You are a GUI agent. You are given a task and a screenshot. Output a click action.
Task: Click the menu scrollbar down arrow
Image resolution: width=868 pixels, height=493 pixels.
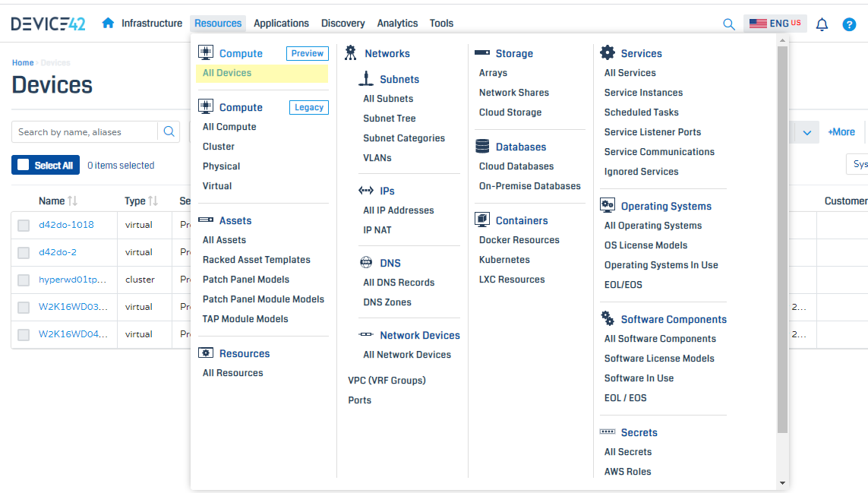click(782, 483)
